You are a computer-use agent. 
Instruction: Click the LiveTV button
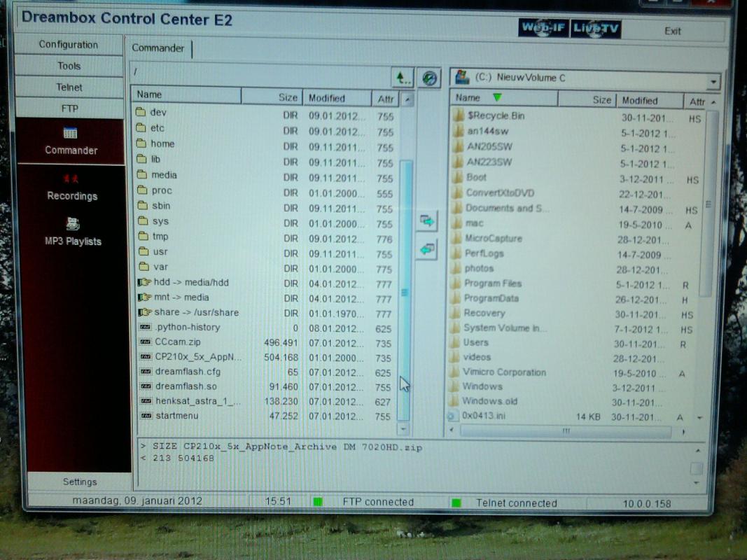pos(596,29)
